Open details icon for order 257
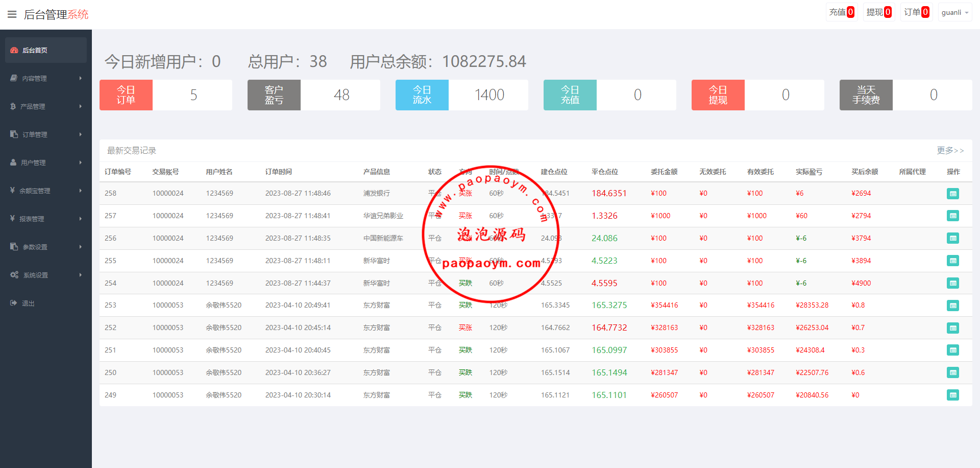This screenshot has width=980, height=468. click(x=952, y=216)
